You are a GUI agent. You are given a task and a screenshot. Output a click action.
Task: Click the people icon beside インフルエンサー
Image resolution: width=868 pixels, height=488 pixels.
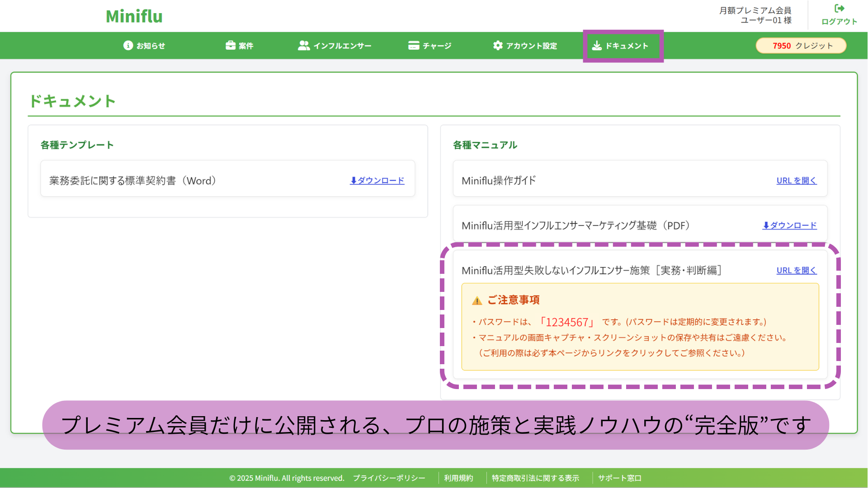pyautogui.click(x=303, y=45)
